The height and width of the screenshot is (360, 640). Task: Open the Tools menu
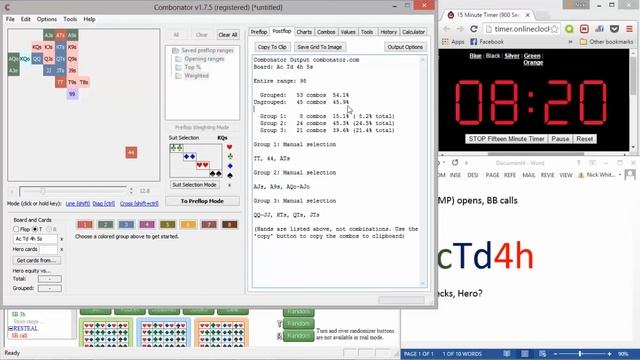pyautogui.click(x=70, y=19)
